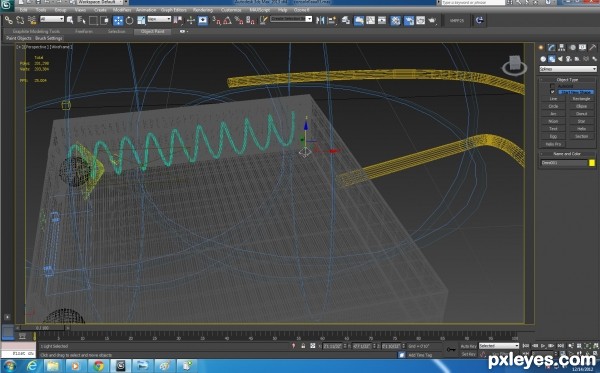
Task: Select the Cameras category icon
Action: tap(569, 59)
